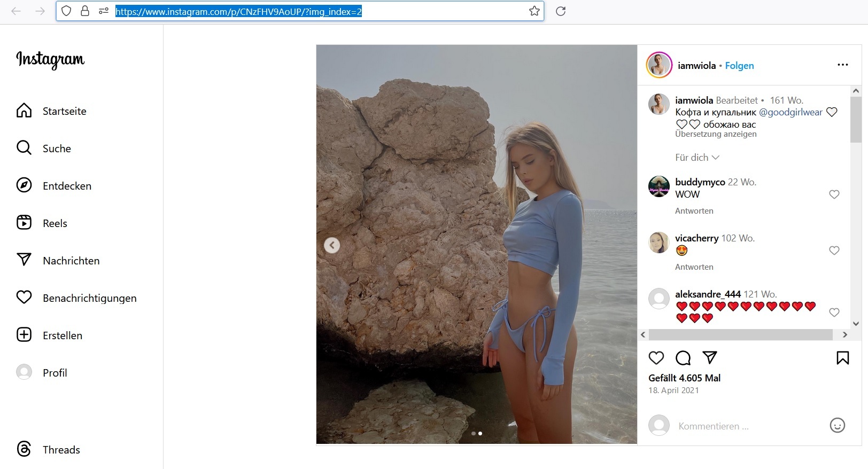Open buddymyco username link

[700, 182]
